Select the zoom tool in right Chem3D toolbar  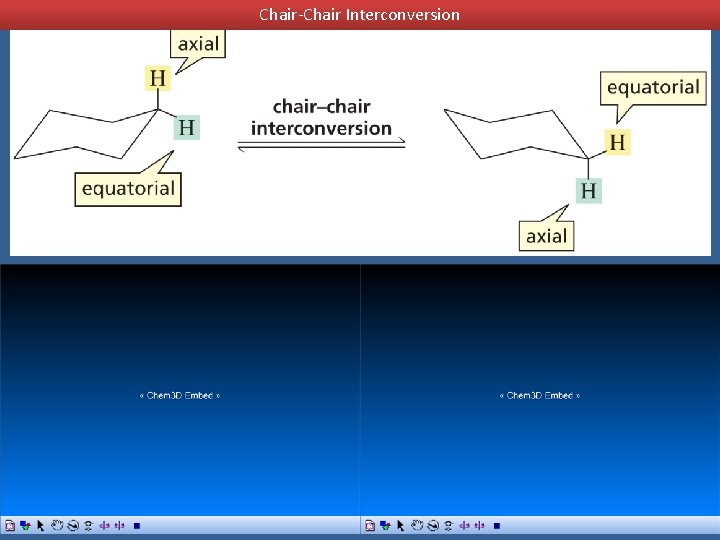tap(448, 525)
